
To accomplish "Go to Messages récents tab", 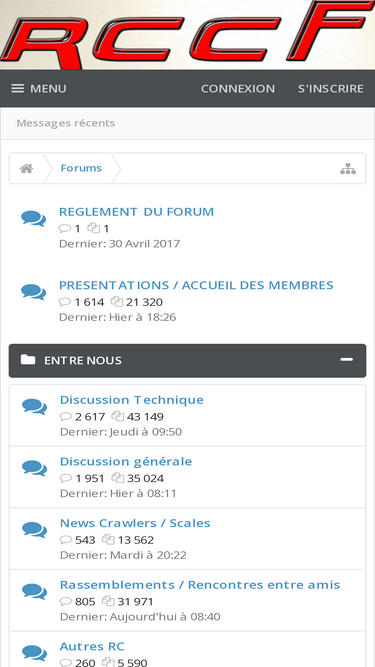I will click(66, 123).
